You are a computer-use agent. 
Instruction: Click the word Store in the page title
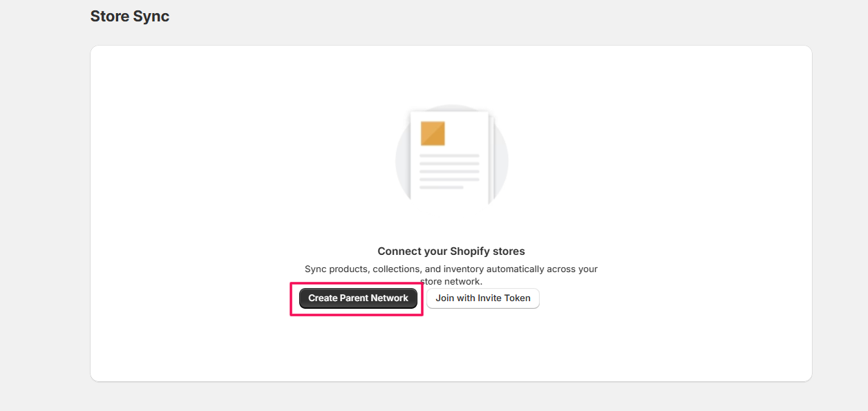(x=109, y=16)
